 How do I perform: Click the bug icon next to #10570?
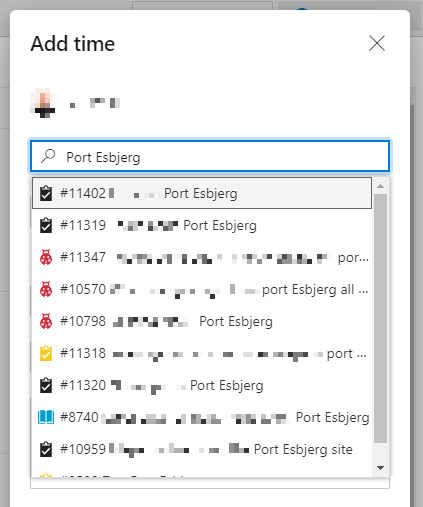[x=46, y=289]
